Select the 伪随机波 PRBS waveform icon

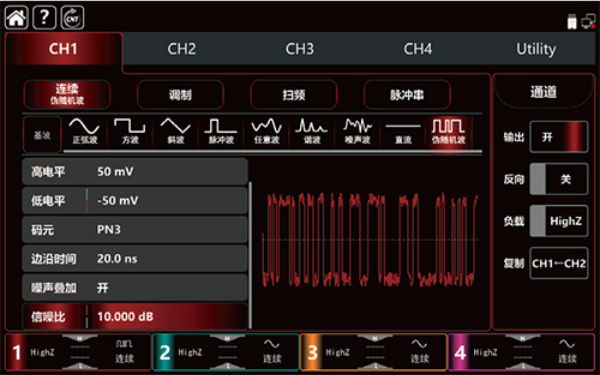449,132
